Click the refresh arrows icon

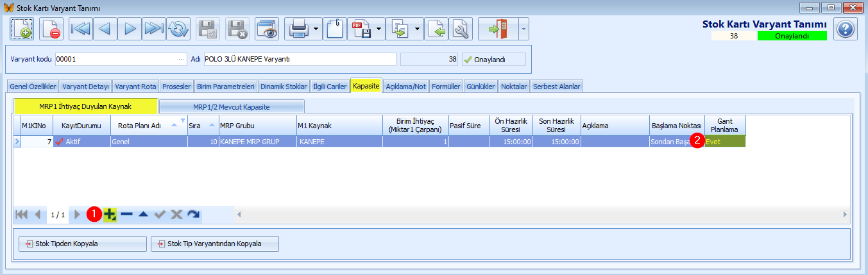178,29
